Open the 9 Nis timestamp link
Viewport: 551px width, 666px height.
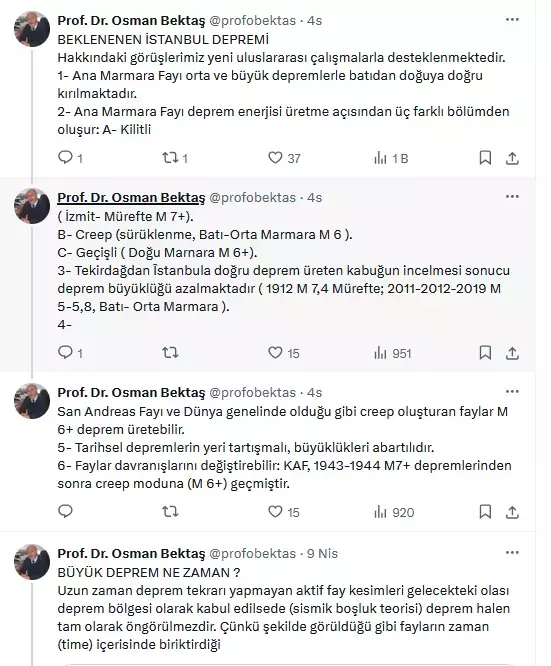pyautogui.click(x=322, y=553)
